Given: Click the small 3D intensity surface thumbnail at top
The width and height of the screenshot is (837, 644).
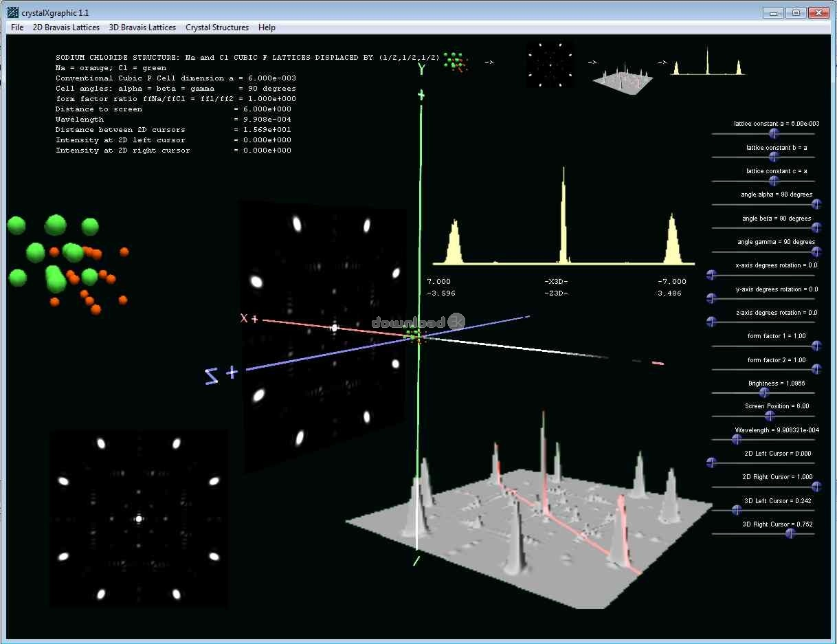Looking at the screenshot, I should 623,78.
